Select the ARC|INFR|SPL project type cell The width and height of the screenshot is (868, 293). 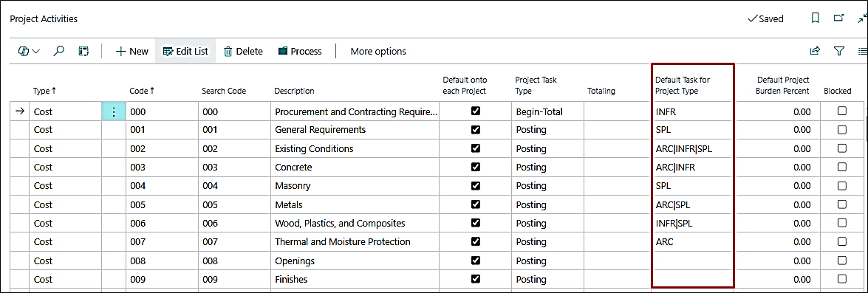(x=692, y=148)
